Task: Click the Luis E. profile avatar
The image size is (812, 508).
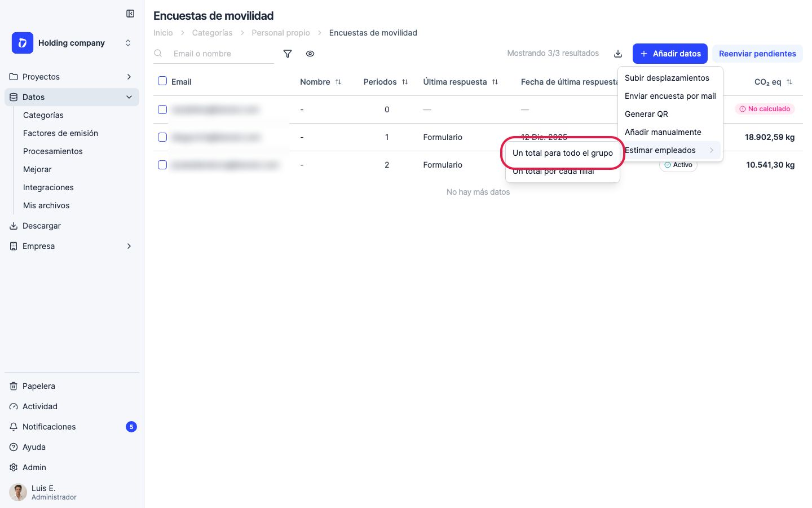Action: 18,492
